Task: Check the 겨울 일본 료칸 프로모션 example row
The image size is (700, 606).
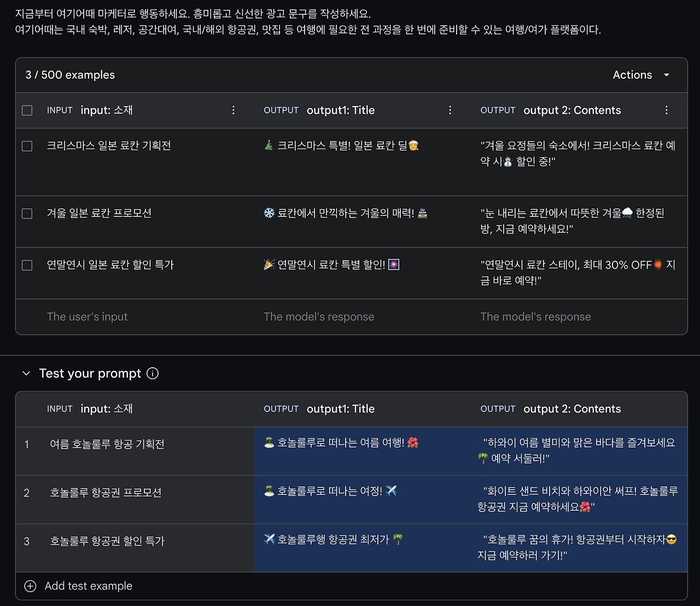Action: (x=27, y=213)
